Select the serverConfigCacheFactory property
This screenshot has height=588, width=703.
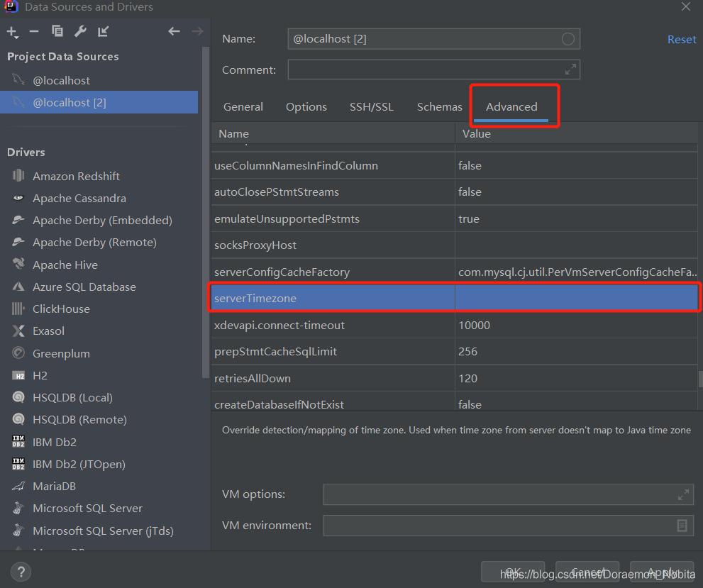pyautogui.click(x=282, y=272)
